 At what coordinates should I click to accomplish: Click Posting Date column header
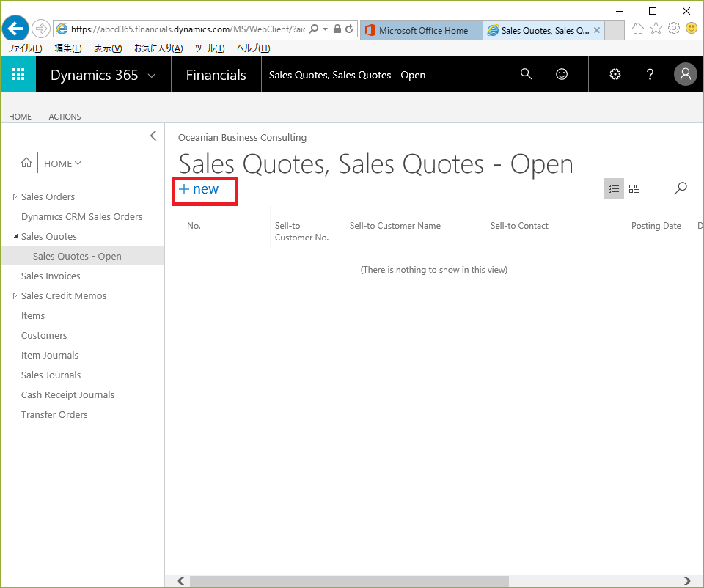point(656,226)
